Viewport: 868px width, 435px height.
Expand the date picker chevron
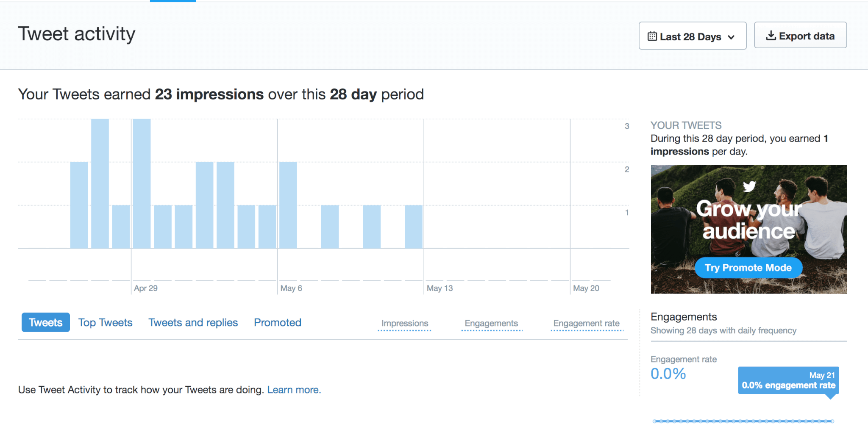(x=731, y=37)
